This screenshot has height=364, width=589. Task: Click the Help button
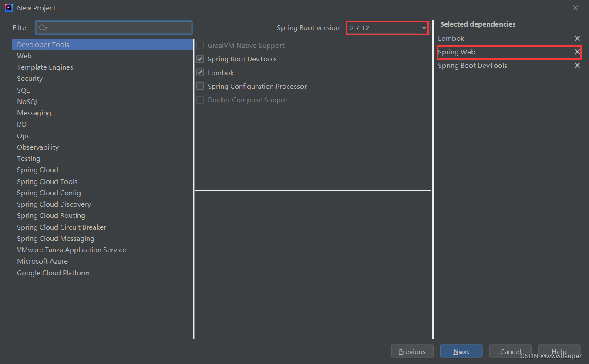point(559,351)
